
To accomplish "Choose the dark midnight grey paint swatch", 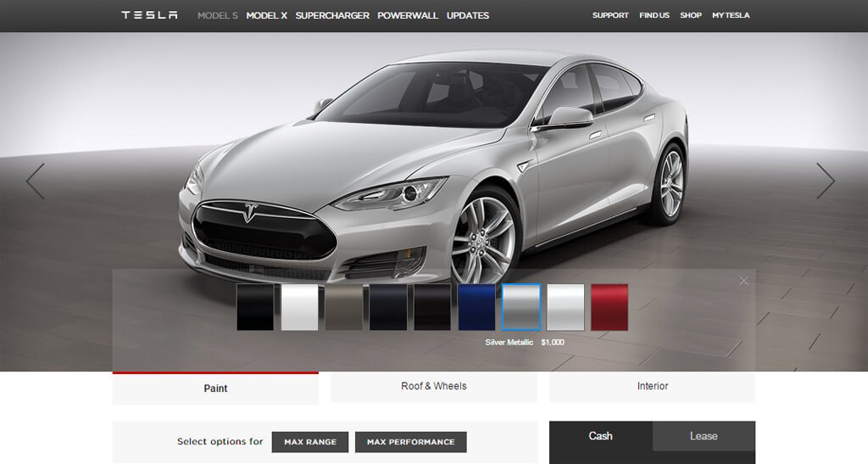I will pos(388,307).
